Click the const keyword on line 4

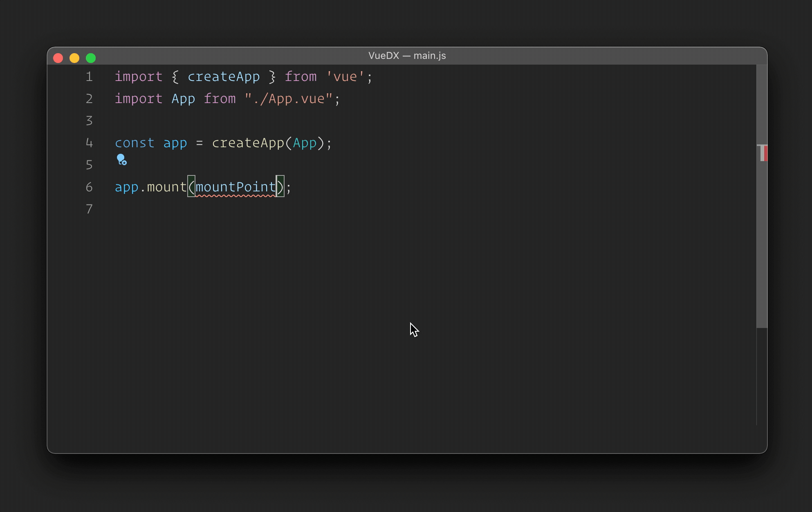135,143
